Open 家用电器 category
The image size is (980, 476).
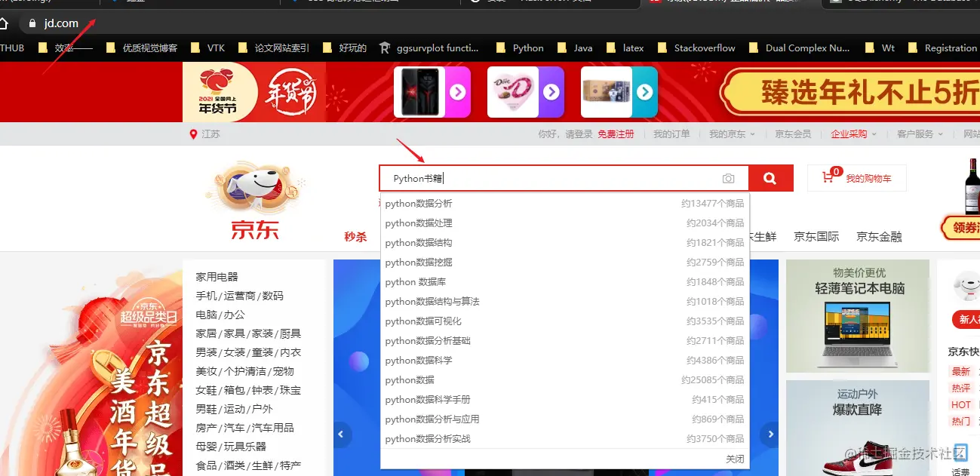pyautogui.click(x=217, y=277)
